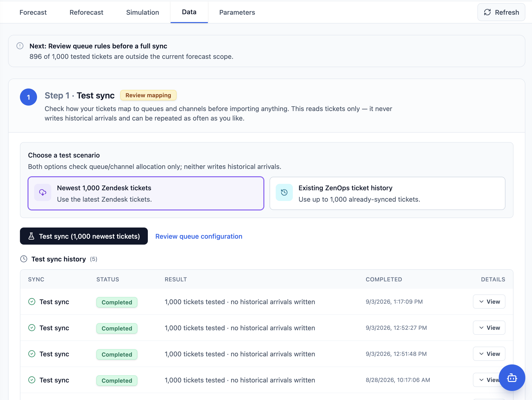Click the Choose a test scenario heading
This screenshot has height=400, width=532.
[x=64, y=155]
